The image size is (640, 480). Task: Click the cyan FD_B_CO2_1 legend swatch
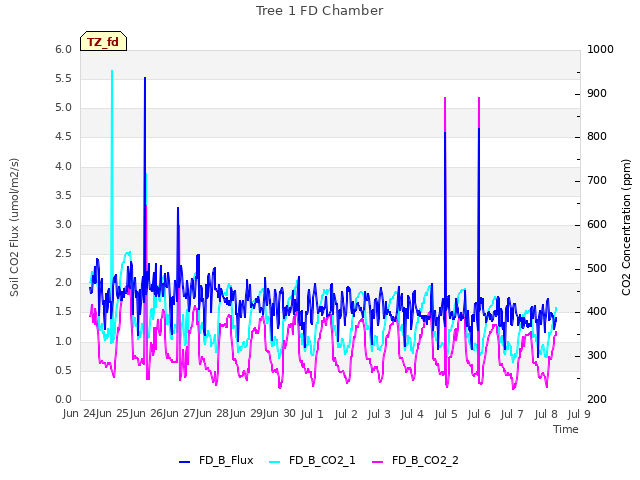[275, 462]
